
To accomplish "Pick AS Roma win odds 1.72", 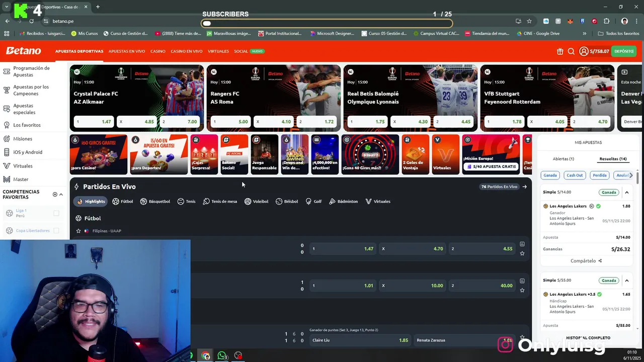I will pos(316,122).
